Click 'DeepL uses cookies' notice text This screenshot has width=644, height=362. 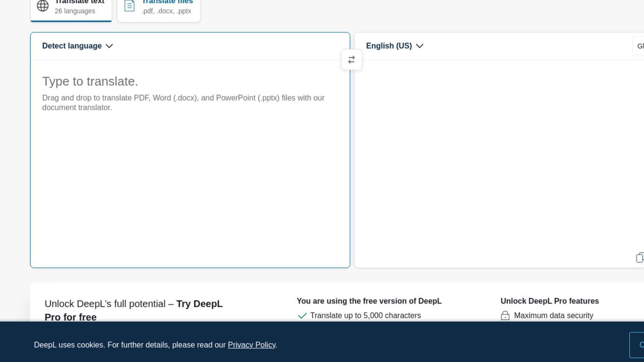tap(156, 345)
